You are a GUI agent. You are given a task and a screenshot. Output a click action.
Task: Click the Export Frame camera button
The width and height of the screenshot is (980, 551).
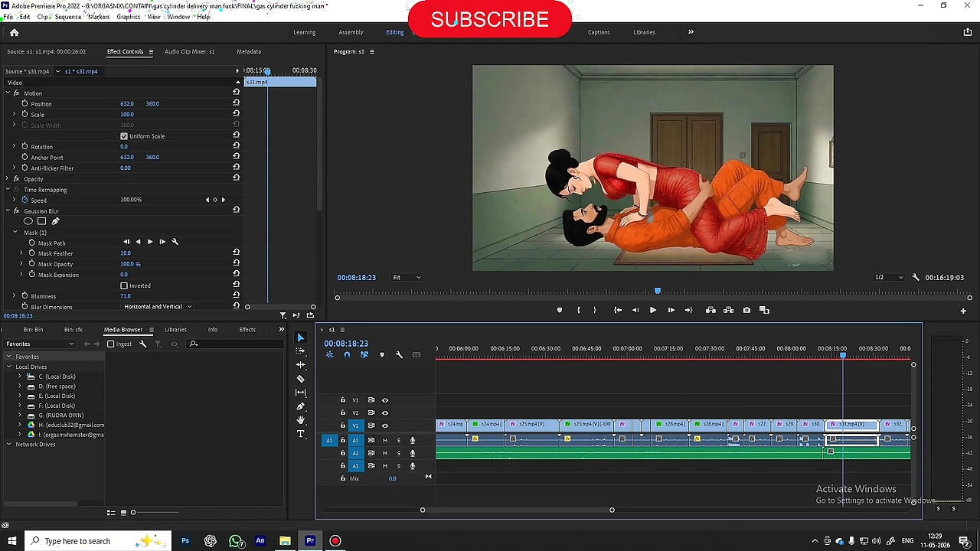point(746,310)
